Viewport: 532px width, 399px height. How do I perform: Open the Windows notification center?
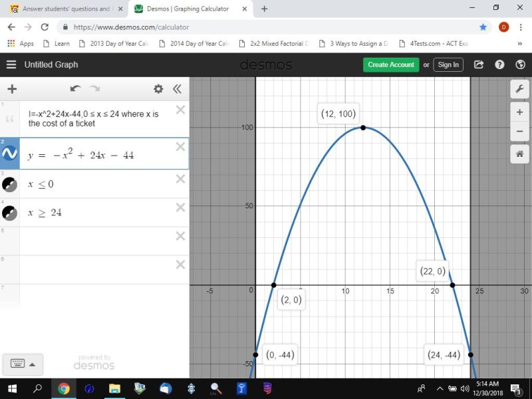[x=516, y=389]
